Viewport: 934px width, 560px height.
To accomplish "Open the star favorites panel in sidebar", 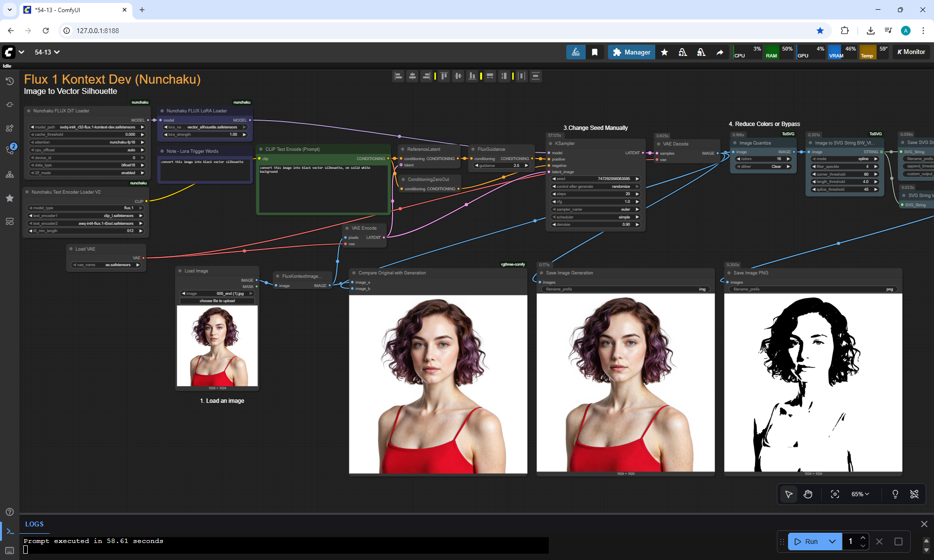I will click(x=9, y=198).
